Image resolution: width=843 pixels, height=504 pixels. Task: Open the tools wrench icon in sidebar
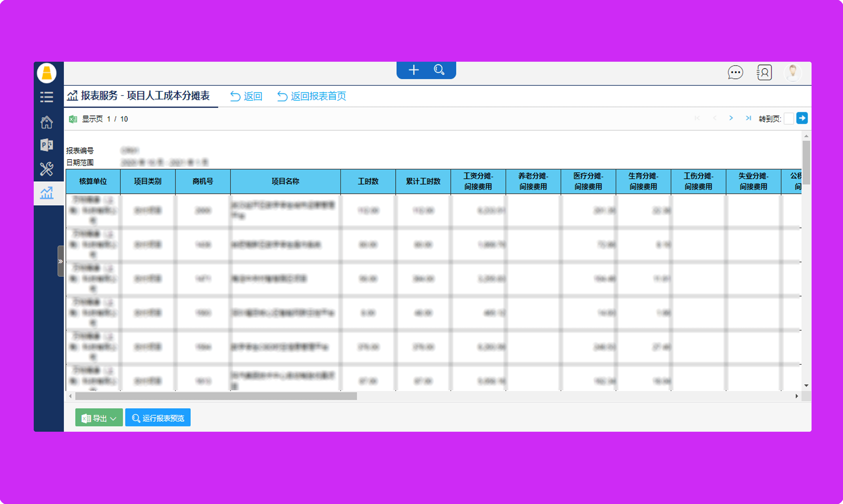[47, 169]
